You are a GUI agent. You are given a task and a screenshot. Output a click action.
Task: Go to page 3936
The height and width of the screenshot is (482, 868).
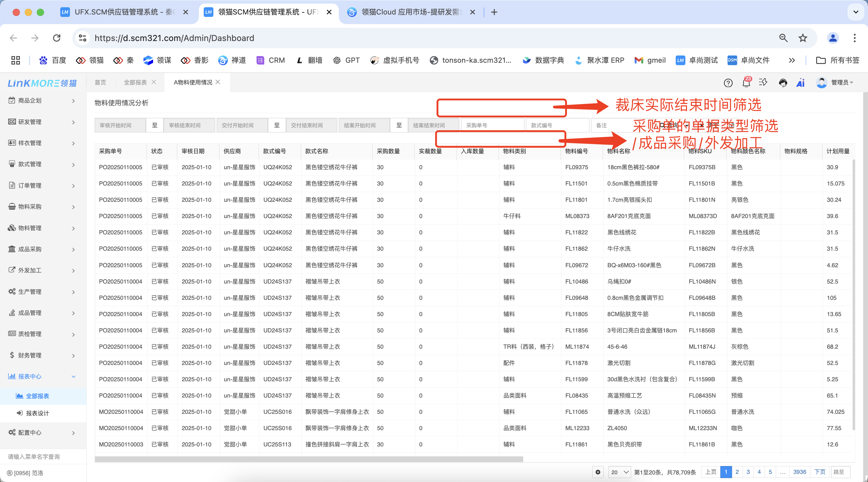(799, 472)
